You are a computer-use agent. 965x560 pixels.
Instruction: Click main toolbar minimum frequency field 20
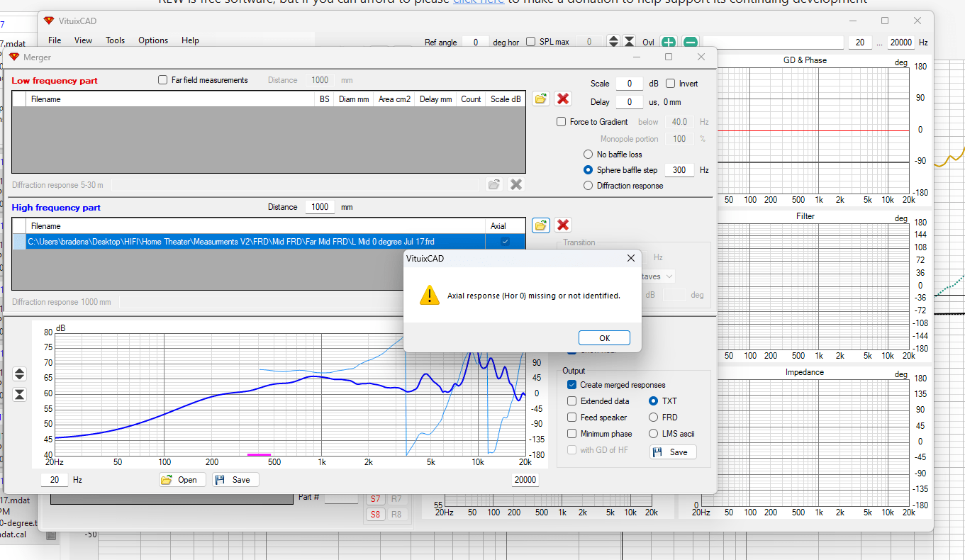pos(860,43)
